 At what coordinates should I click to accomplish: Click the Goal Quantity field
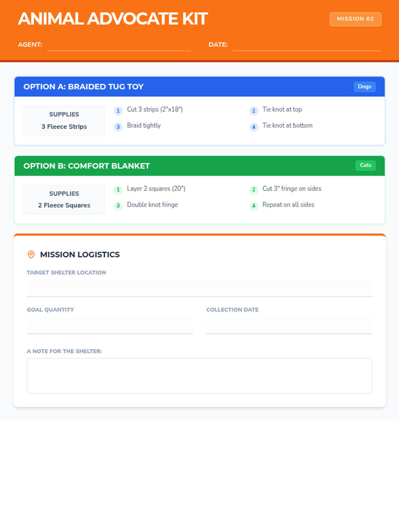click(110, 325)
